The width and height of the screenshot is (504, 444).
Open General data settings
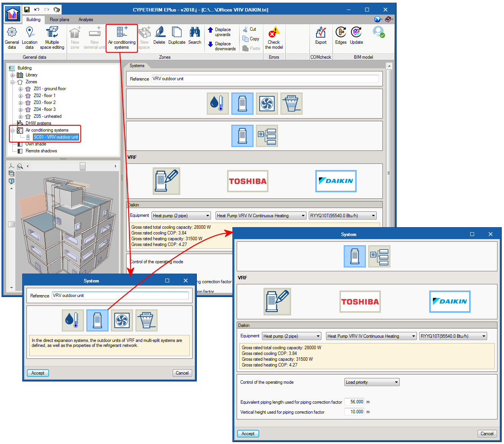[12, 38]
